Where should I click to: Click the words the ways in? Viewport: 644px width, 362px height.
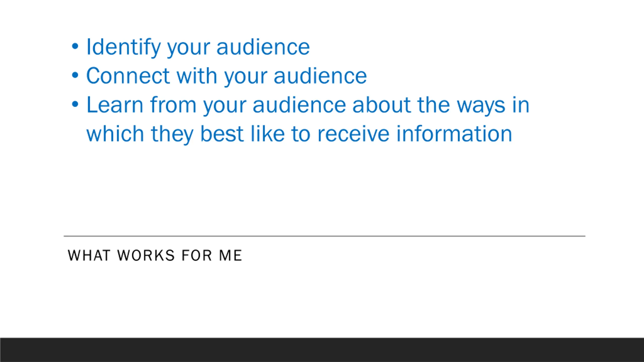[x=473, y=105]
